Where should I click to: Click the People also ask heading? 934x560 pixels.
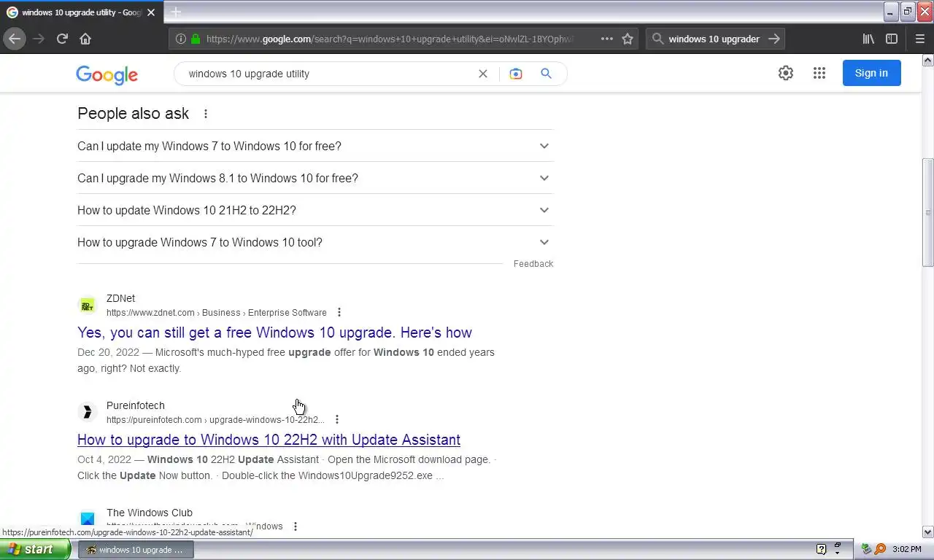point(133,114)
